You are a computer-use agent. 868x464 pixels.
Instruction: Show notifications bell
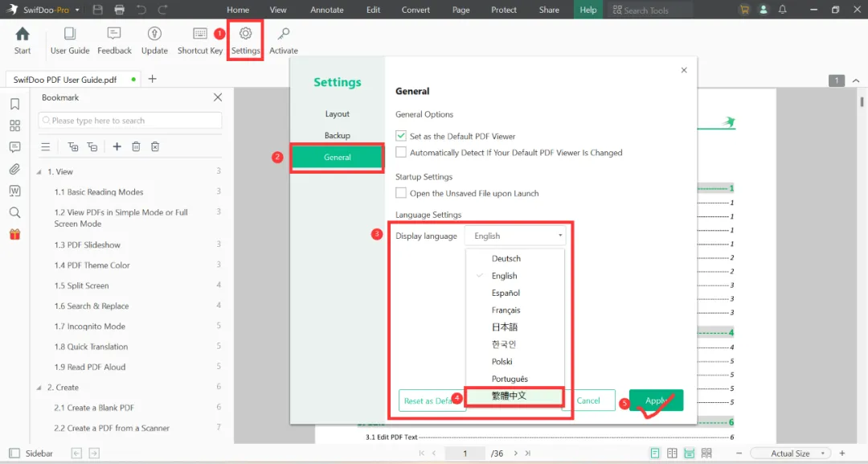[782, 10]
